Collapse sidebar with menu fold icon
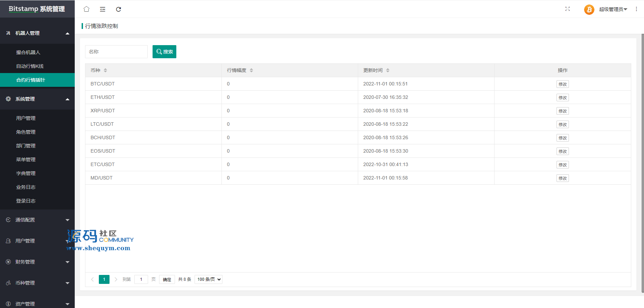644x308 pixels. 103,9
